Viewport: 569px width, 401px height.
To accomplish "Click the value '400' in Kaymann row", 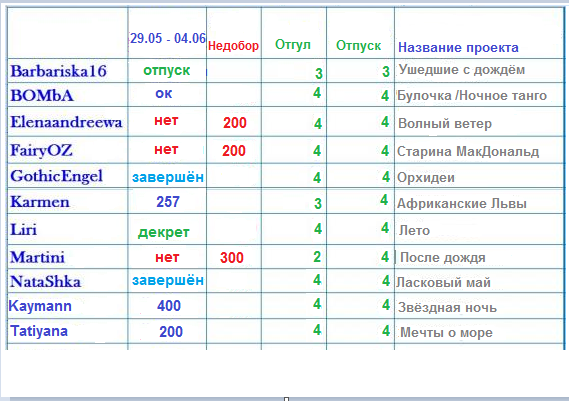I will click(x=169, y=306).
